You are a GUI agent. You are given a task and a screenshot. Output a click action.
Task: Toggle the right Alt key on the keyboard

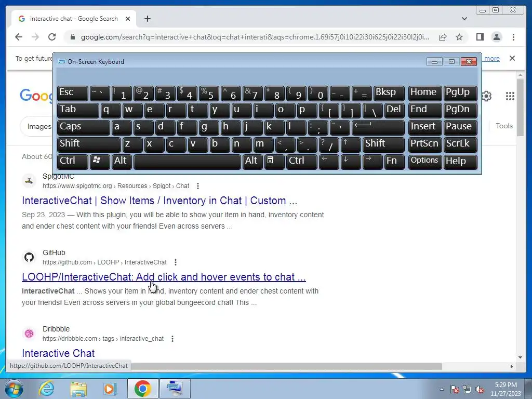252,162
